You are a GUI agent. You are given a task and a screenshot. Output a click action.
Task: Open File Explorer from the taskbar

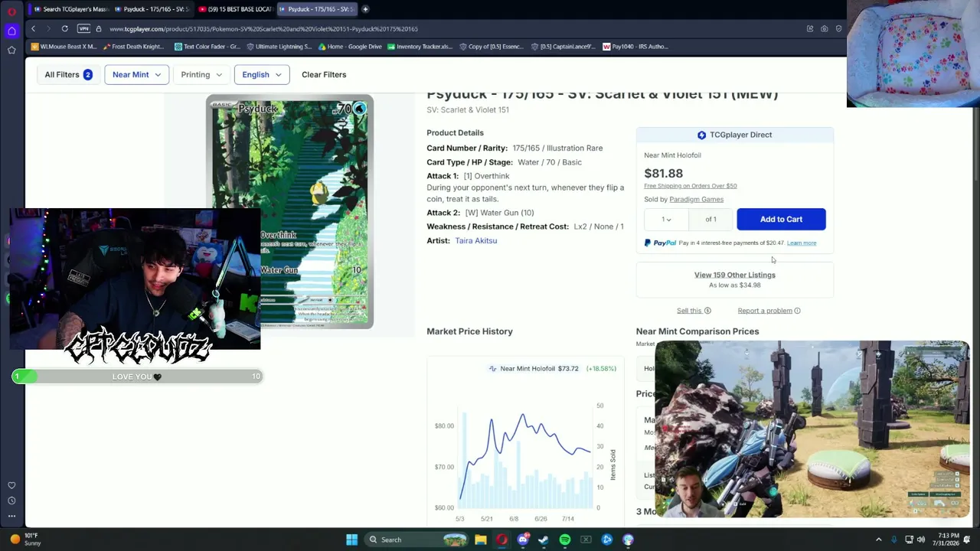point(481,540)
